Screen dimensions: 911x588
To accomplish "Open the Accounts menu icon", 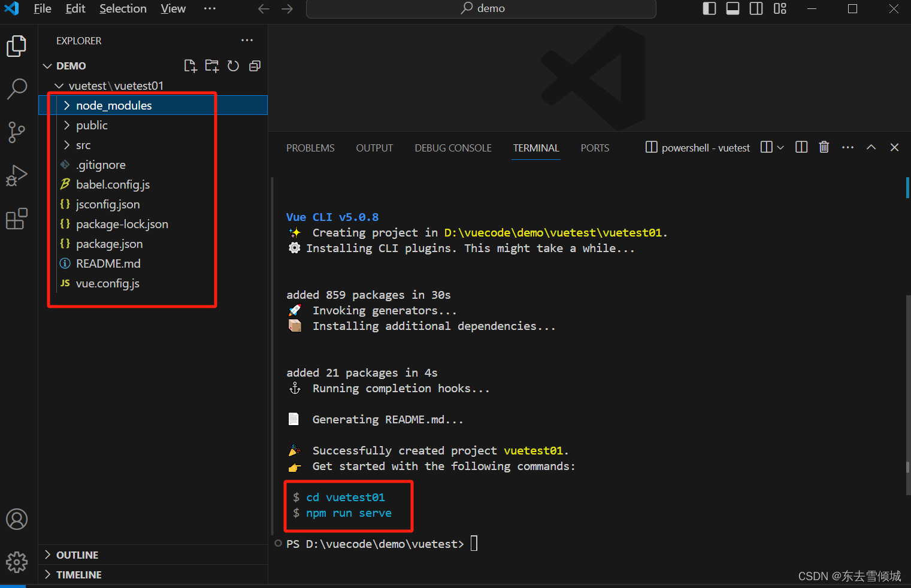I will click(17, 519).
